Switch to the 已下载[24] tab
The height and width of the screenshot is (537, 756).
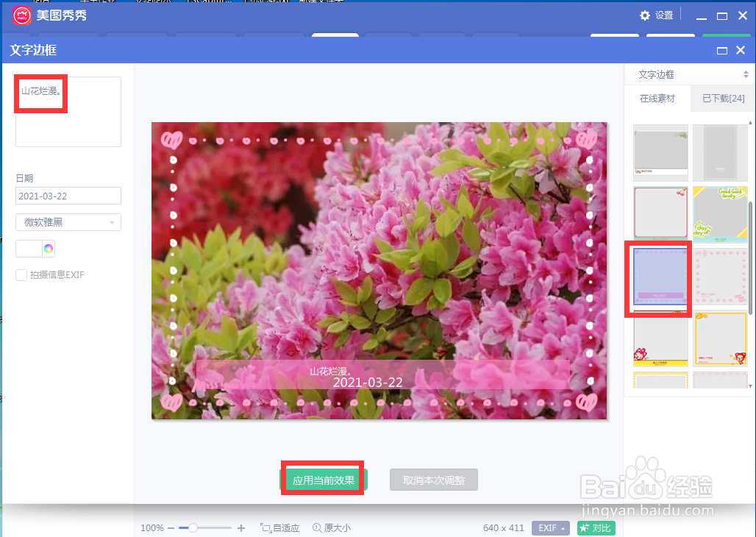[723, 99]
